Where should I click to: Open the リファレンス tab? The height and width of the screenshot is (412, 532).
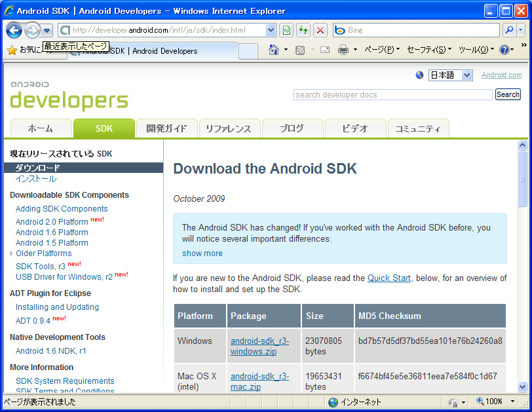tap(229, 128)
